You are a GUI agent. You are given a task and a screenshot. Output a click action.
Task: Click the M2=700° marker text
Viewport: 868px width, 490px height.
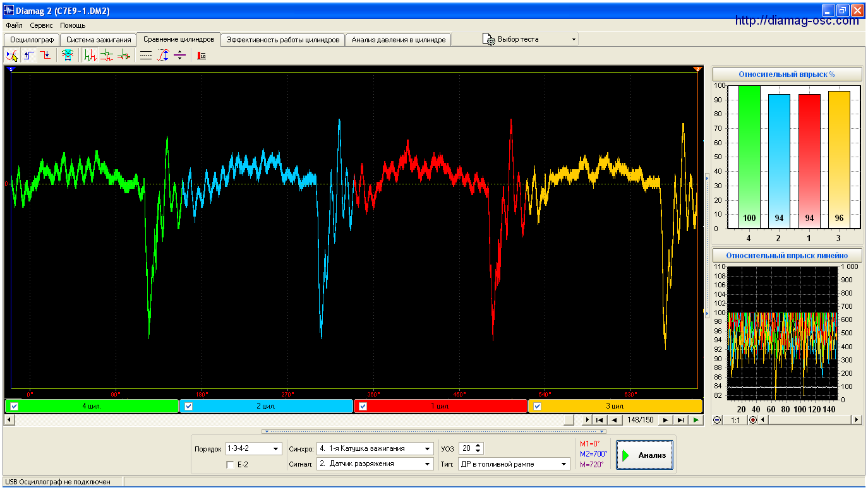593,454
